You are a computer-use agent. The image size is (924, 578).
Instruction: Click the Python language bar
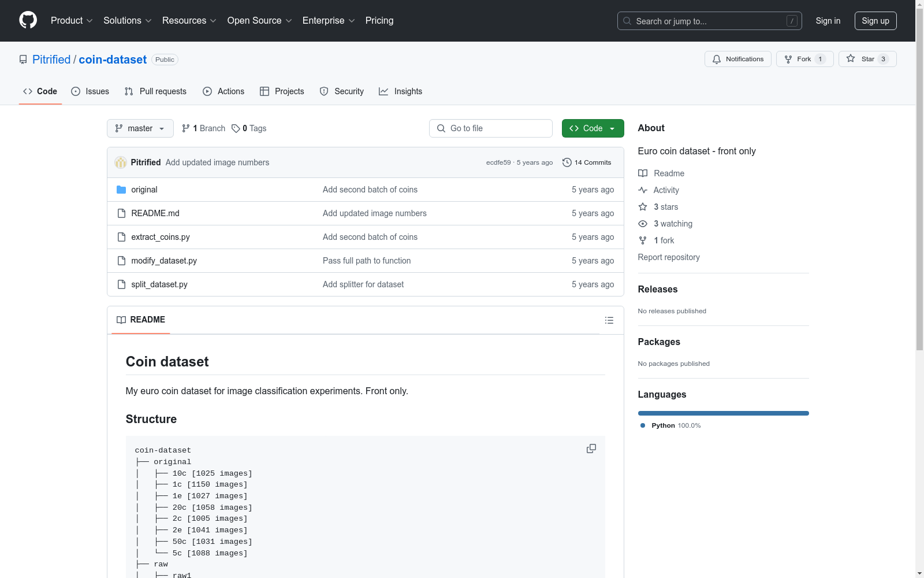click(x=724, y=413)
